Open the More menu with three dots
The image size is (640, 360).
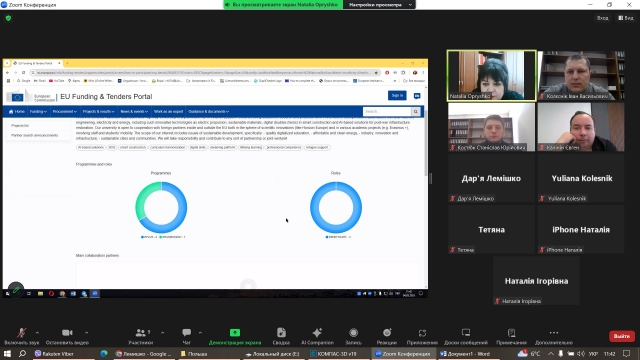pyautogui.click(x=553, y=333)
